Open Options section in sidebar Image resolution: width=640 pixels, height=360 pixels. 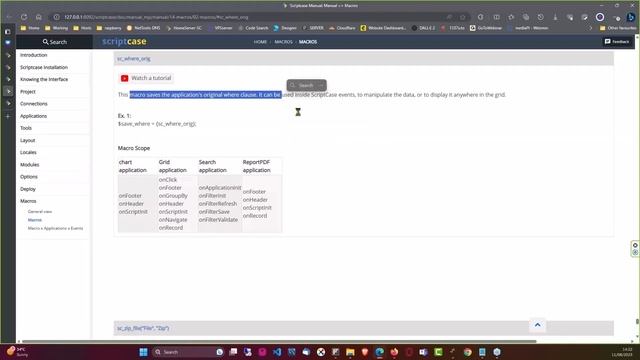click(x=29, y=177)
